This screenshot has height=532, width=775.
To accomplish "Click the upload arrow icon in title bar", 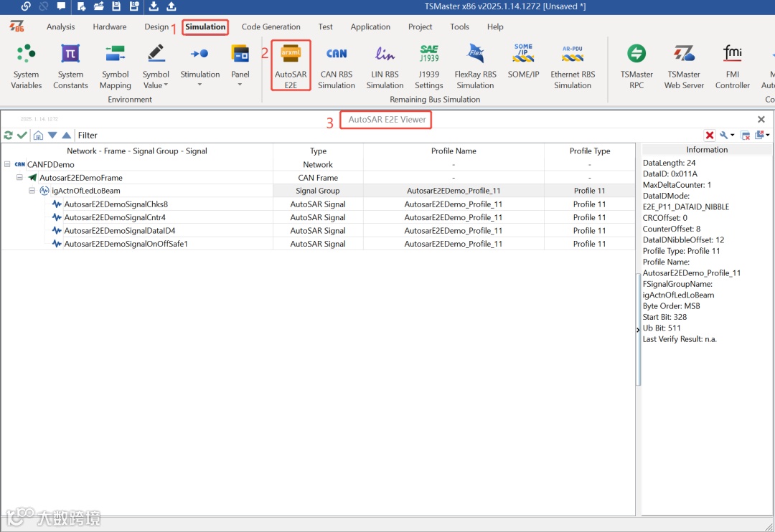I will tap(171, 6).
